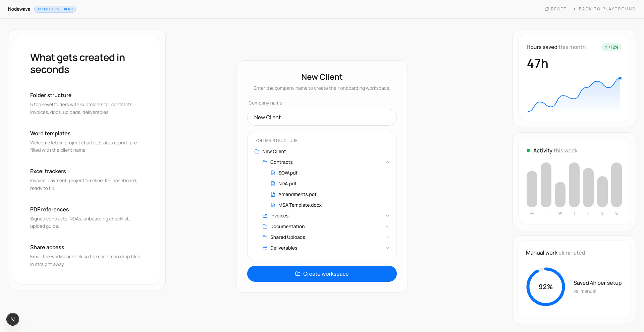The image size is (644, 332).
Task: Click the SOW.pdf file icon
Action: pos(273,173)
